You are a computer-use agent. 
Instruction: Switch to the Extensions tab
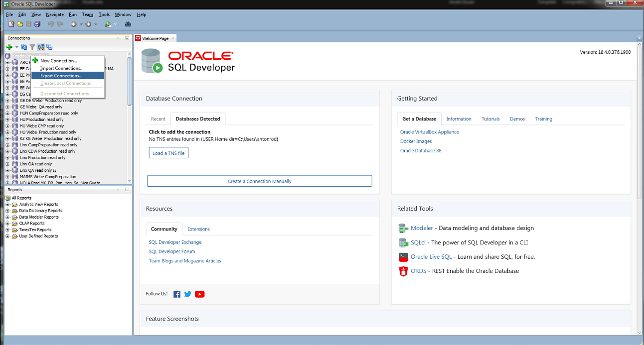coord(198,229)
